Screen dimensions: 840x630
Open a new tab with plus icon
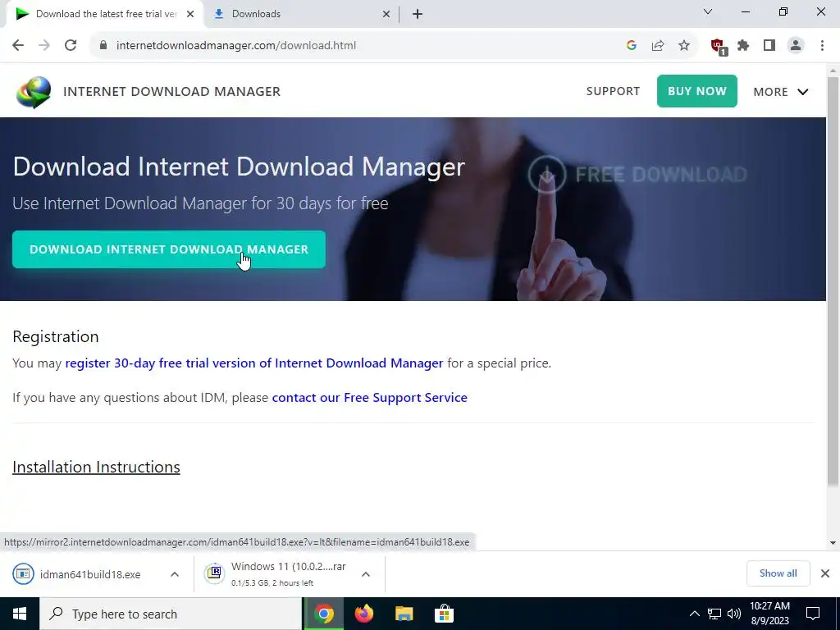pos(418,15)
